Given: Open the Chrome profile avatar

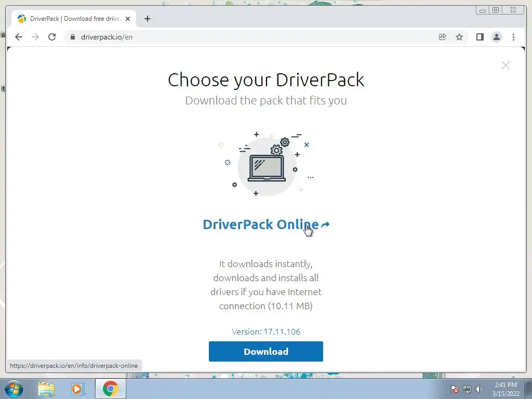Looking at the screenshot, I should coord(497,37).
